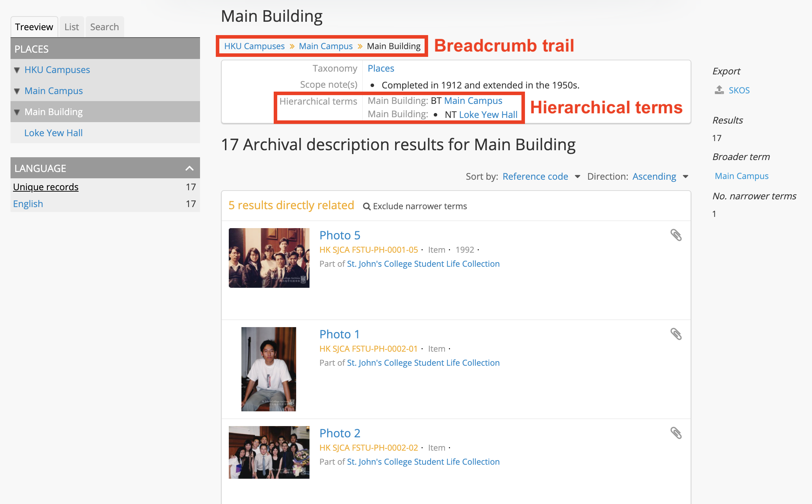The height and width of the screenshot is (504, 812).
Task: Select the Treeview tab
Action: tap(34, 26)
